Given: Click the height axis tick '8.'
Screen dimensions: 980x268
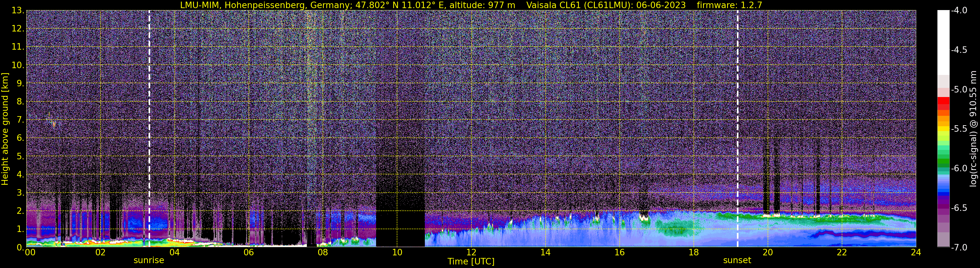Looking at the screenshot, I should pyautogui.click(x=20, y=101).
